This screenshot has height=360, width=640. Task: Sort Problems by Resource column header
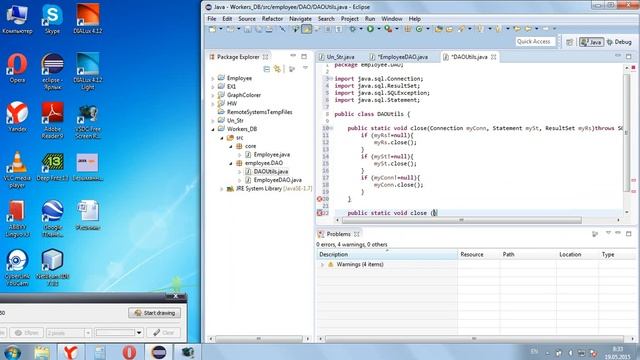point(478,254)
